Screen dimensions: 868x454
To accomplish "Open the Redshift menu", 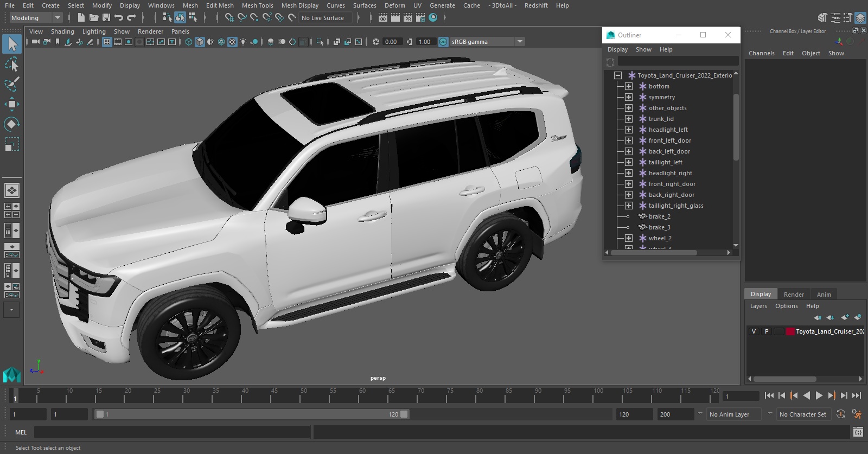I will pyautogui.click(x=536, y=5).
